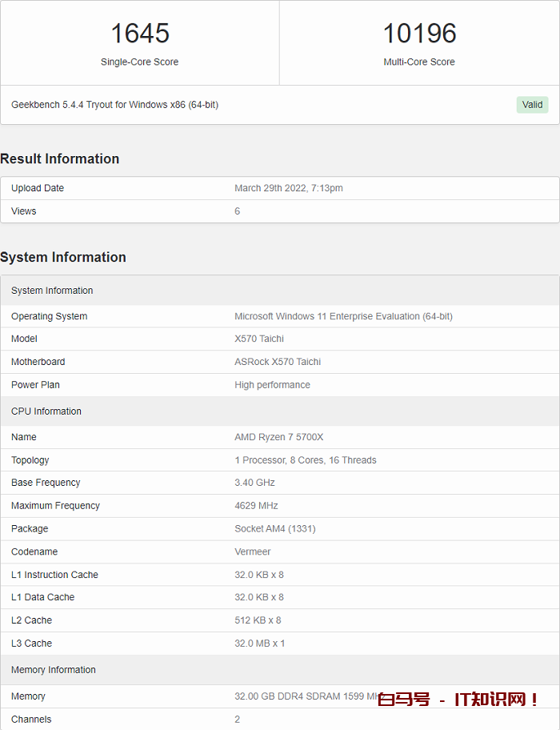Select the Geekbench 5.4.4 Tryout version text

[x=114, y=105]
